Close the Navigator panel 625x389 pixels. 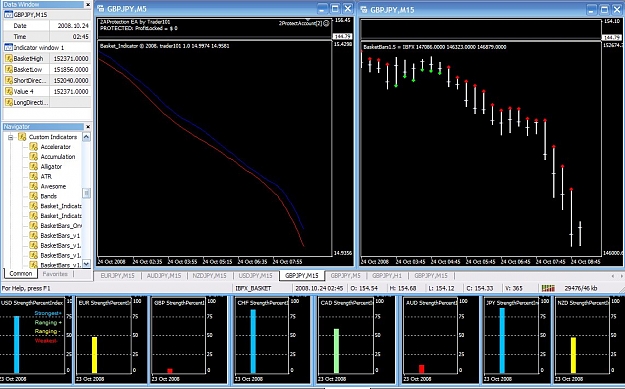[88, 127]
